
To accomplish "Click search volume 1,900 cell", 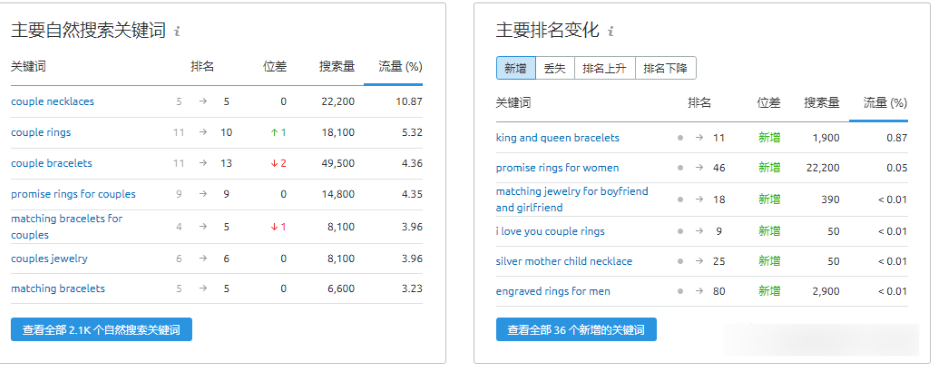I will click(826, 138).
